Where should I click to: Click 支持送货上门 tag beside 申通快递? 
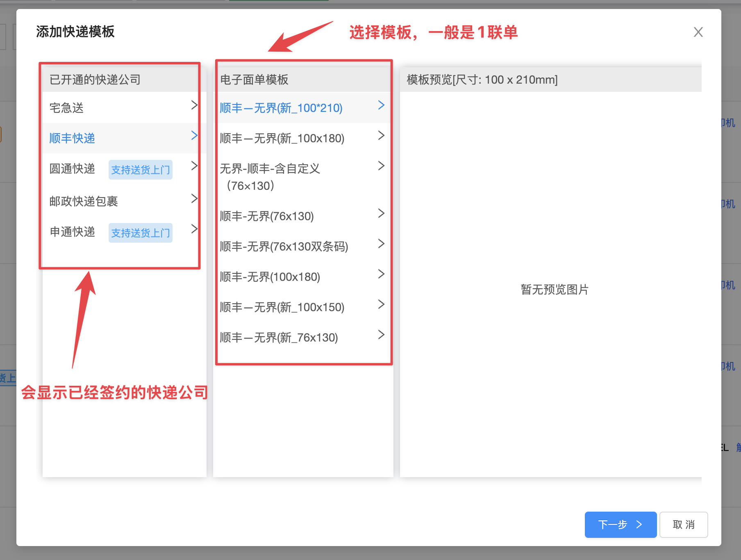pos(140,233)
